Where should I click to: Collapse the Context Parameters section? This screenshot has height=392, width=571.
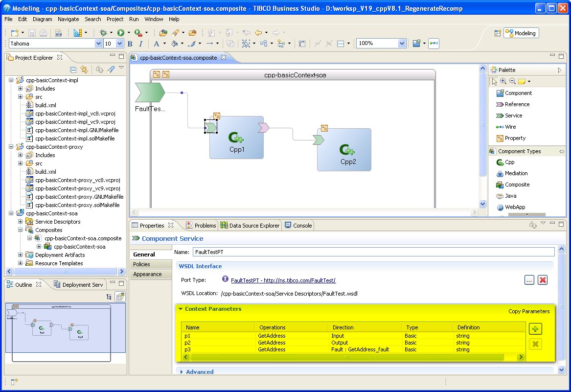181,309
